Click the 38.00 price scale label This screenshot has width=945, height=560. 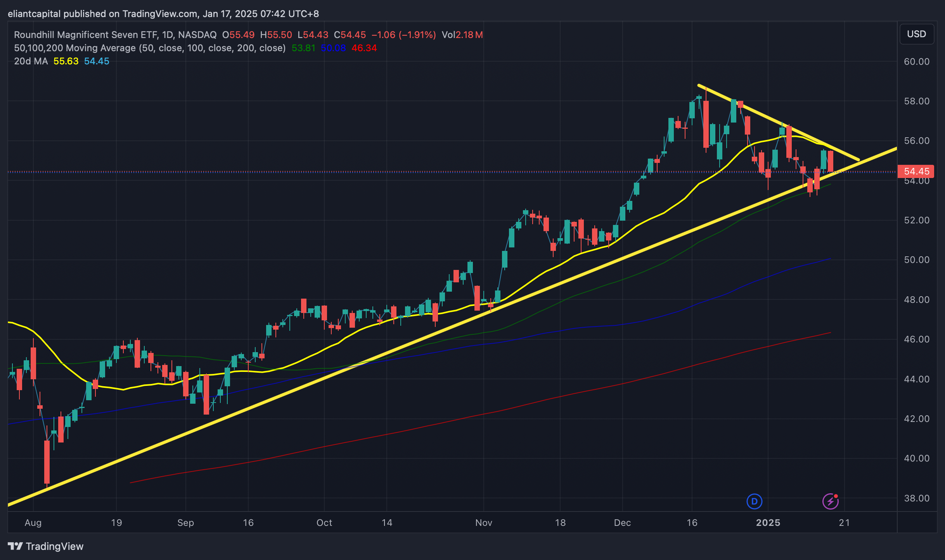[x=916, y=498]
